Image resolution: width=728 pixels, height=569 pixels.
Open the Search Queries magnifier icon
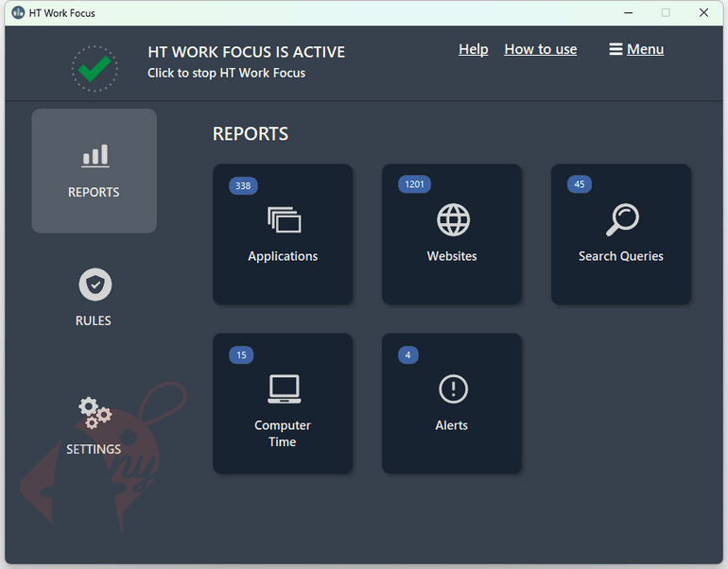pyautogui.click(x=622, y=219)
